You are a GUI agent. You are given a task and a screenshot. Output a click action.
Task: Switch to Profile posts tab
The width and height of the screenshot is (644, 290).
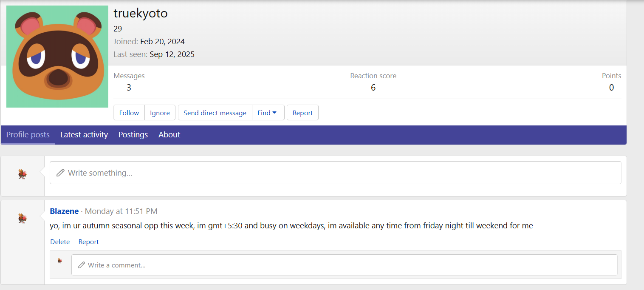click(28, 135)
